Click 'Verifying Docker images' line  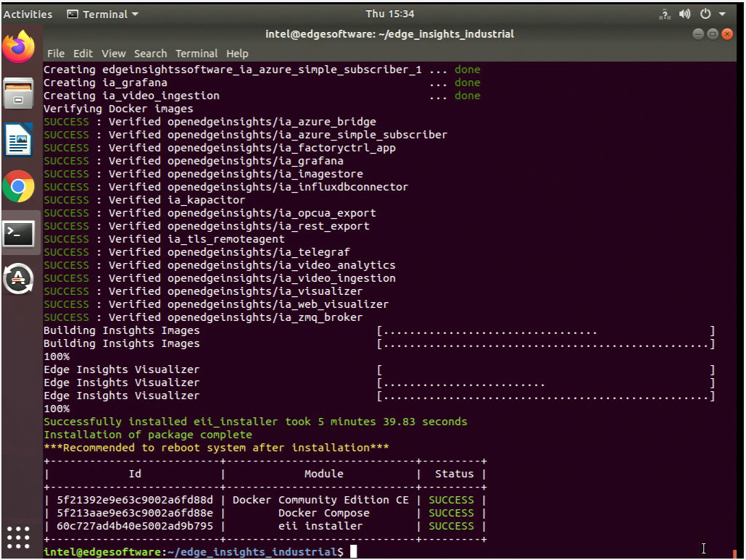click(118, 109)
